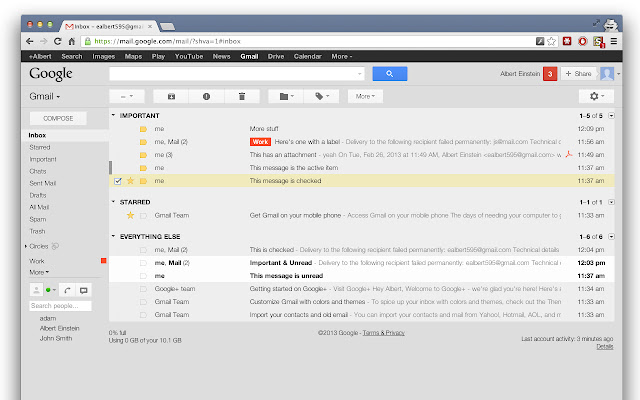Click the archive toolbar icon

point(171,96)
